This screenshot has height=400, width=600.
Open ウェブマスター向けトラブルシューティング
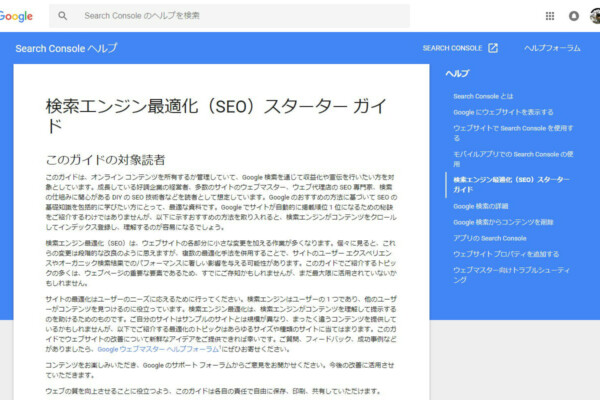click(x=511, y=275)
